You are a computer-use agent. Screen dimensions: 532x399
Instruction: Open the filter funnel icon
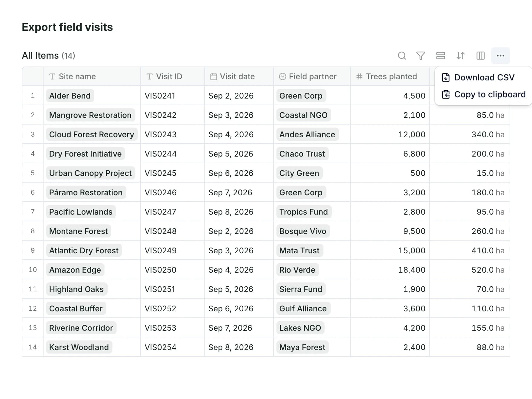(x=420, y=56)
